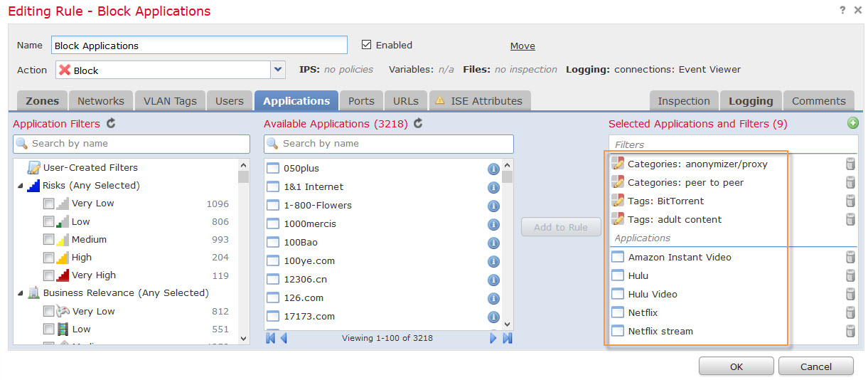Select the Medium risk checkbox
Screen dimensions: 868x380
[49, 240]
